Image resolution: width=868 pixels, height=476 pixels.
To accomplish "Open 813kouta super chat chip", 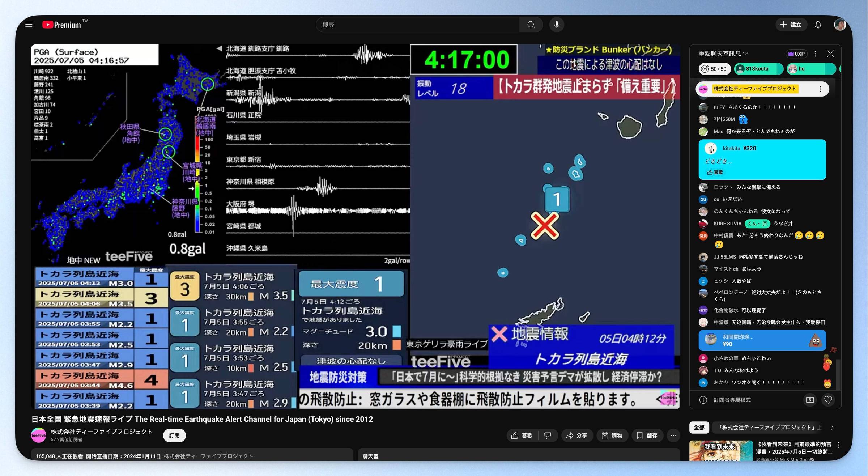I will coord(758,69).
